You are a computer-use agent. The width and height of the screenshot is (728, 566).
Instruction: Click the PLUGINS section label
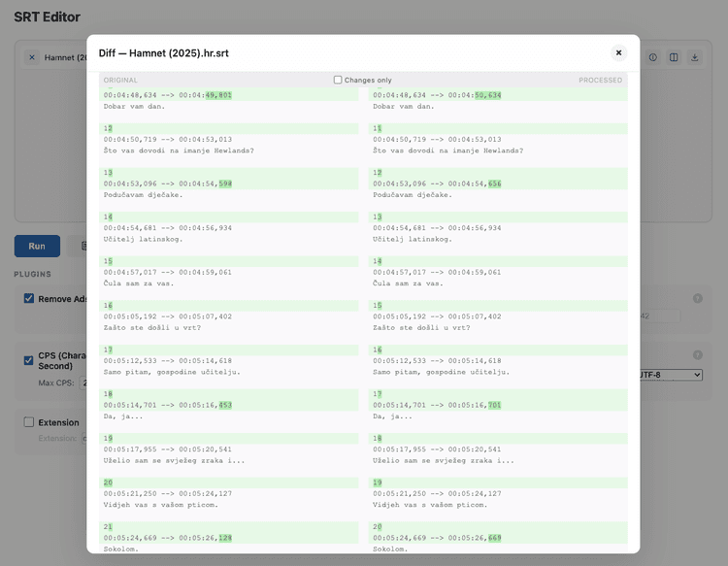pyautogui.click(x=32, y=274)
